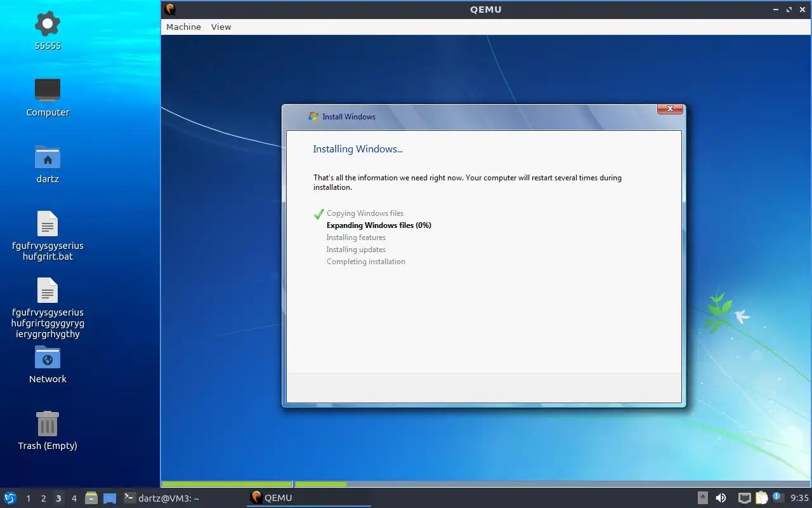Open the View menu in QEMU
Viewport: 812px width, 508px height.
click(221, 27)
